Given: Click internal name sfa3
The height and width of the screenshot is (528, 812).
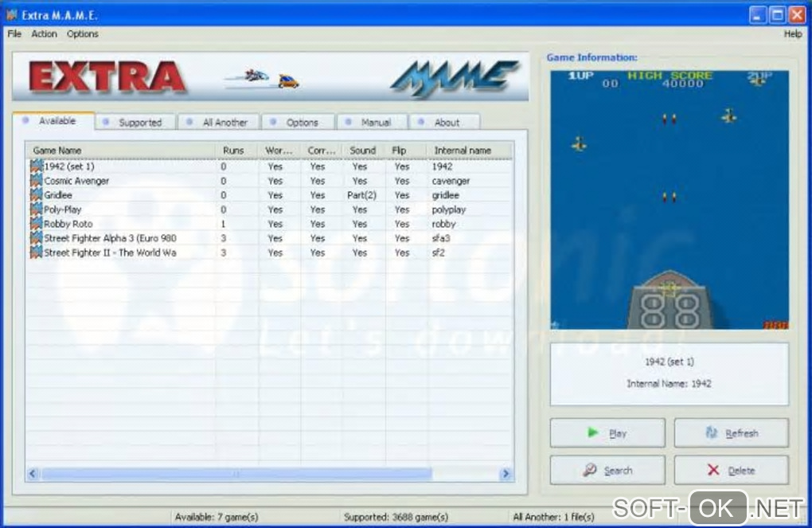Looking at the screenshot, I should 441,238.
